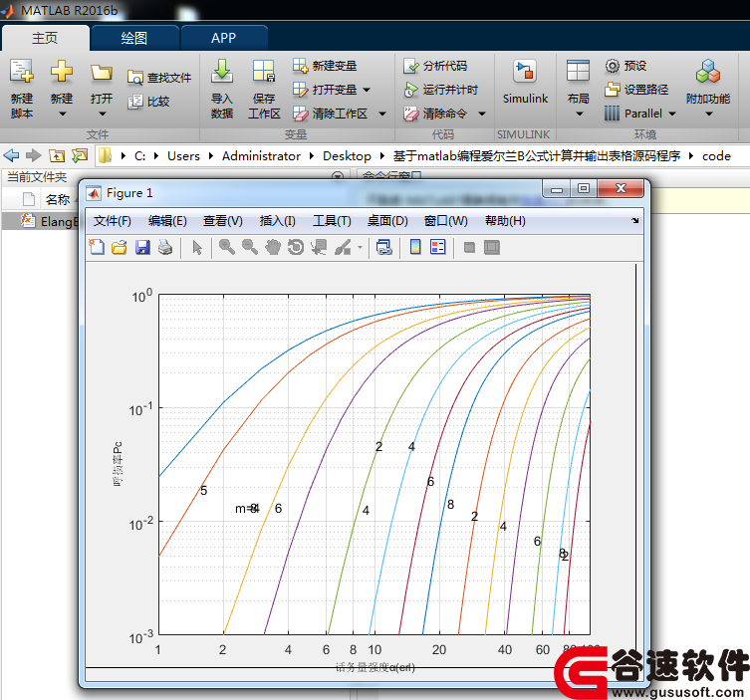Open Insert (插入) menu in Figure 1

click(x=278, y=220)
